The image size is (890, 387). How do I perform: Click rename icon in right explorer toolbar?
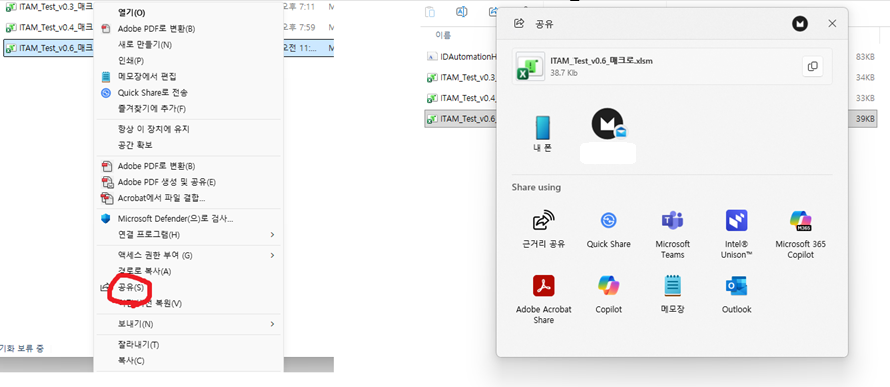tap(462, 11)
